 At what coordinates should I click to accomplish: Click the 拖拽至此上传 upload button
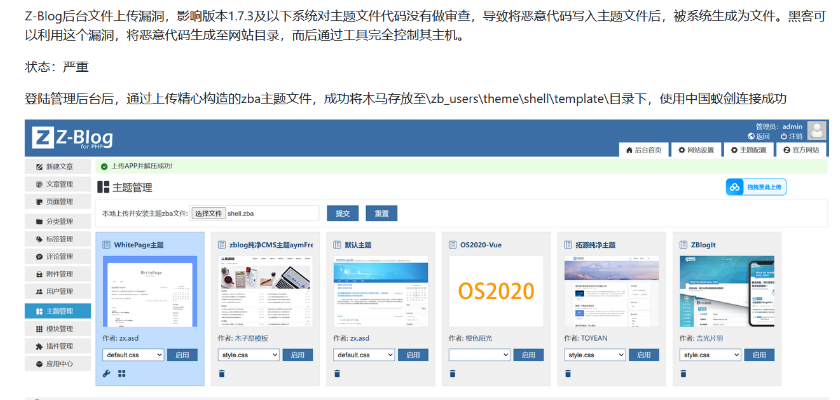[755, 187]
